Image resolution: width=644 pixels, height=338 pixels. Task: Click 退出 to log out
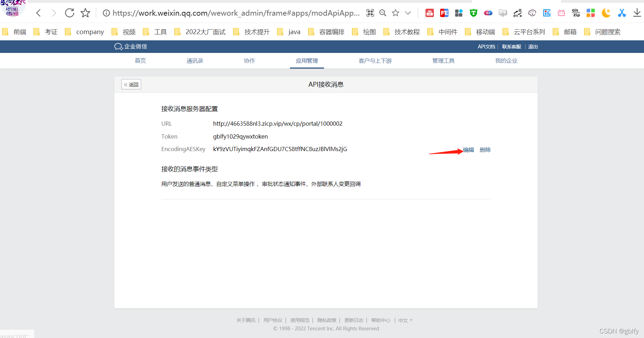tap(533, 47)
